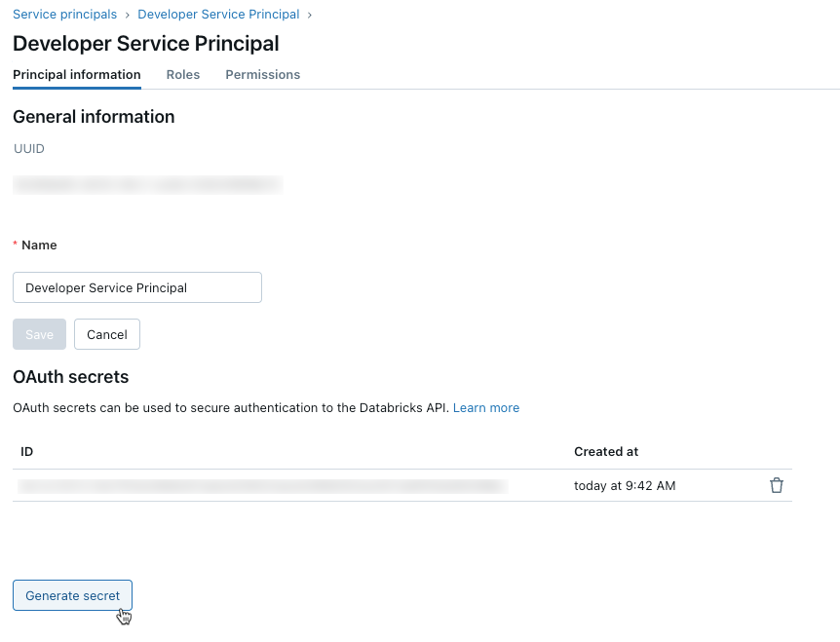Follow the Learn more link
Image resolution: width=840 pixels, height=642 pixels.
click(486, 408)
